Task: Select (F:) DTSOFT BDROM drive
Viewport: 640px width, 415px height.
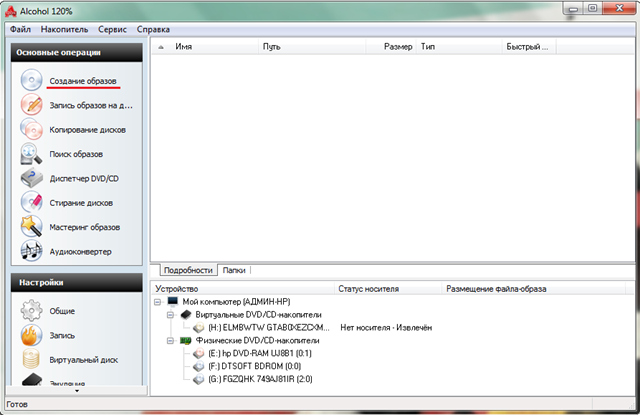Action: point(254,366)
